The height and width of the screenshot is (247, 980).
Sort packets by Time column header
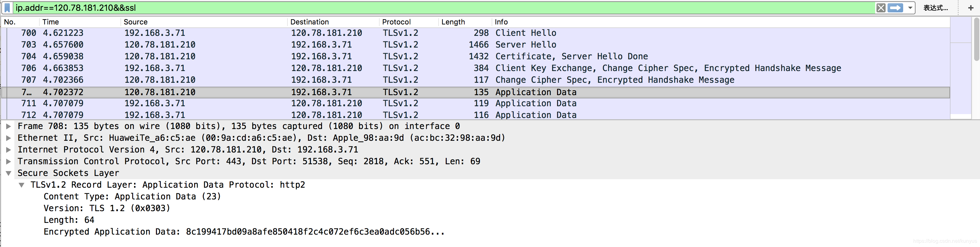[x=50, y=22]
